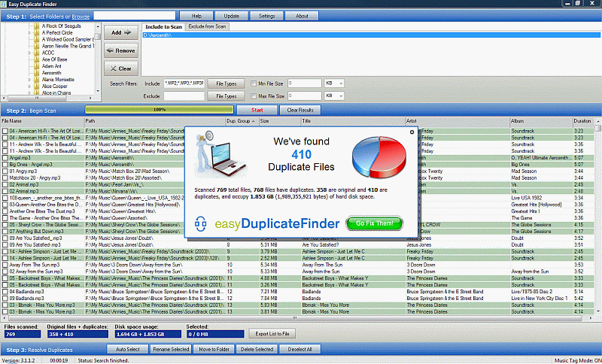Switch to the Exclude from Scan tab

[207, 26]
